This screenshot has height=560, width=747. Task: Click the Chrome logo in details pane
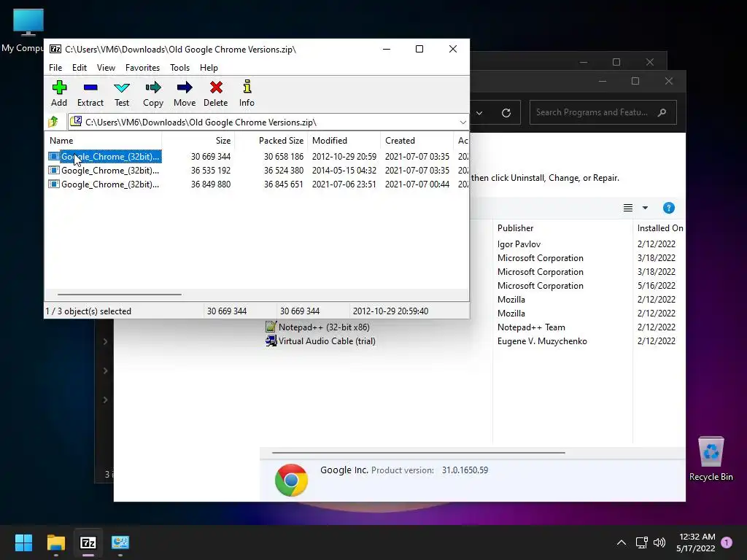click(x=291, y=480)
